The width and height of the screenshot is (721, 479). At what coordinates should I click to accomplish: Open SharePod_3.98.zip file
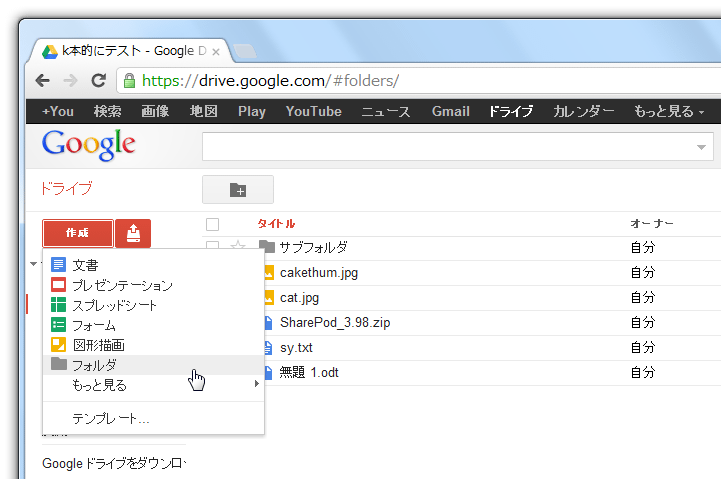pos(335,322)
